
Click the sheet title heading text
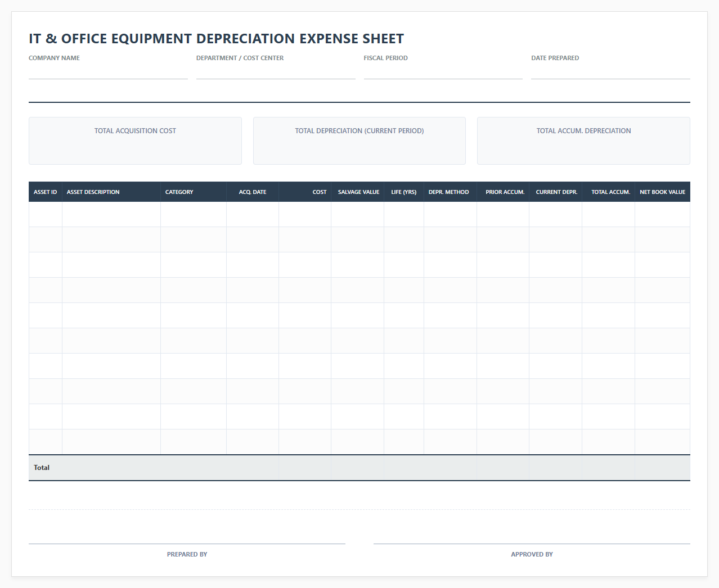coord(217,39)
